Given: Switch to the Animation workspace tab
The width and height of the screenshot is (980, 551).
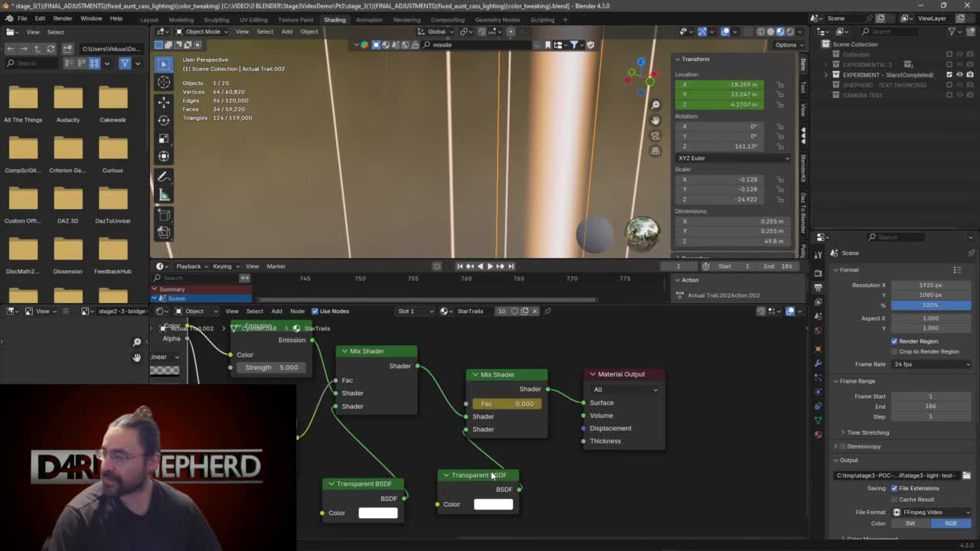Looking at the screenshot, I should [368, 20].
